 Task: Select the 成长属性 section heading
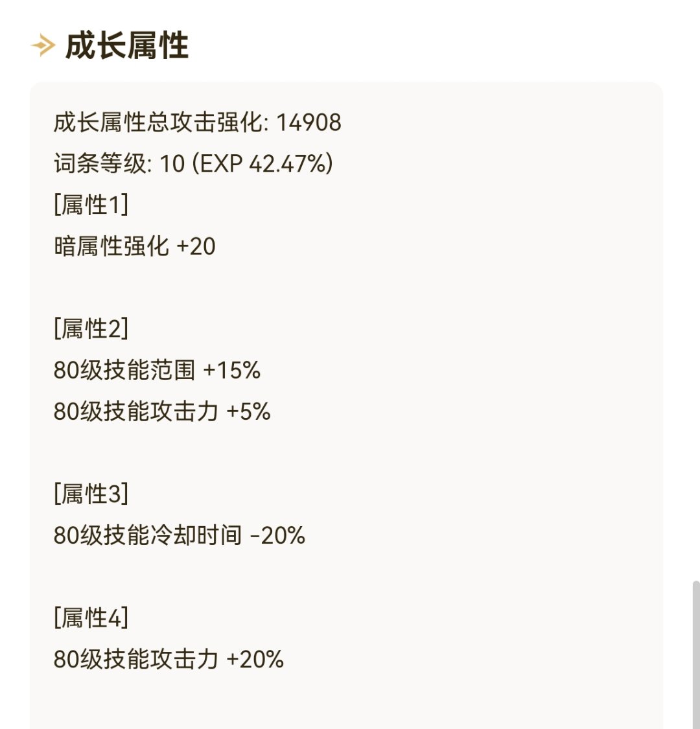tap(127, 45)
